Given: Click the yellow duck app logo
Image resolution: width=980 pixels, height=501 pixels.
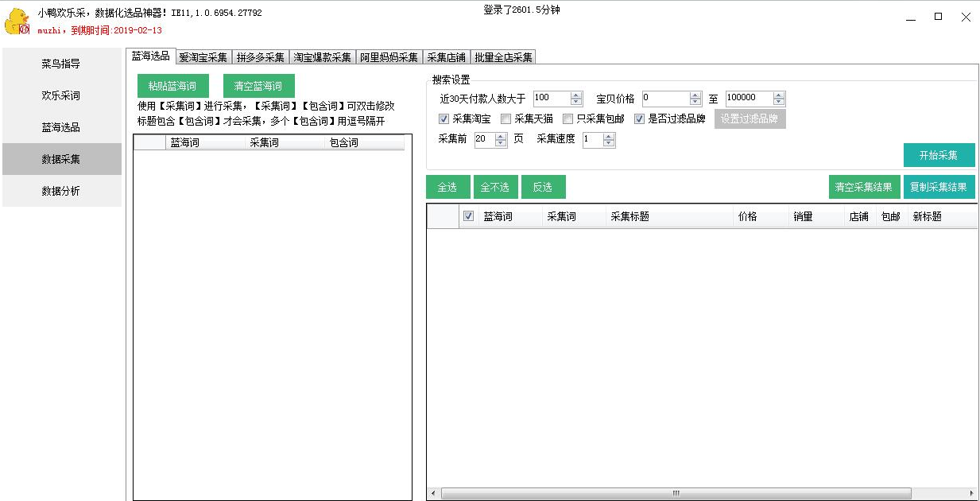Looking at the screenshot, I should 17,21.
